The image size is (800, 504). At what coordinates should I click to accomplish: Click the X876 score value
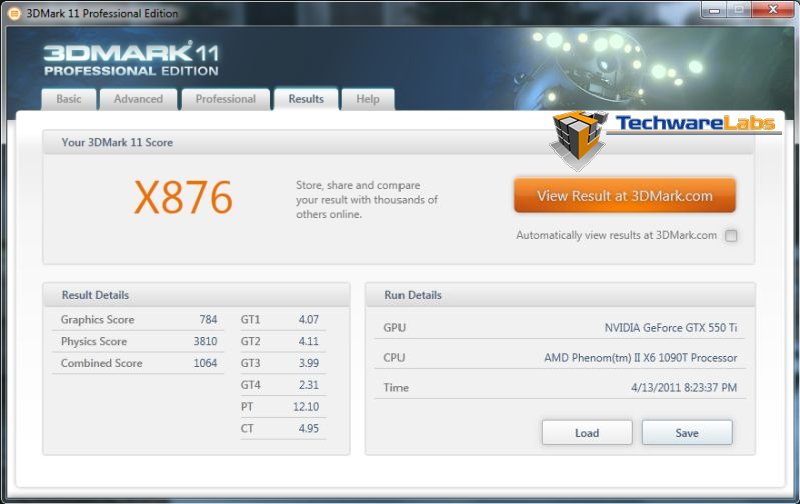(x=184, y=197)
